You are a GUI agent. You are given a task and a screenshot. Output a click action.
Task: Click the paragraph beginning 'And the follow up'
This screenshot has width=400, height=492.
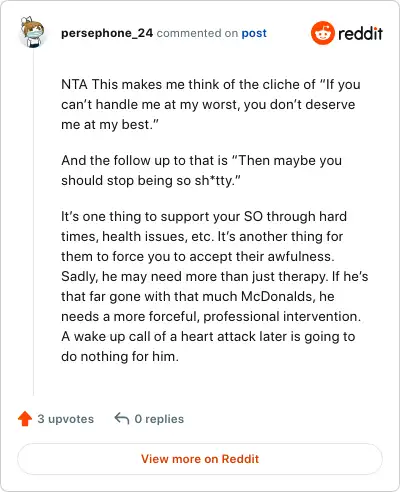coord(201,170)
